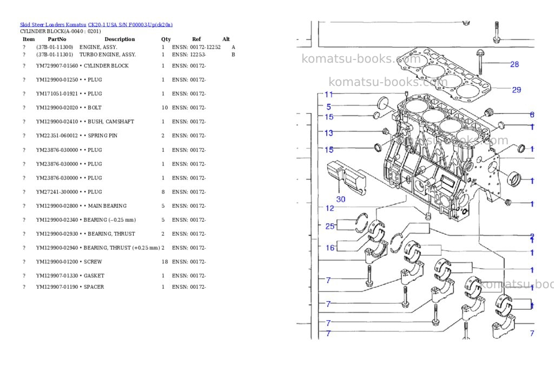Click the Ref column header

[196, 39]
